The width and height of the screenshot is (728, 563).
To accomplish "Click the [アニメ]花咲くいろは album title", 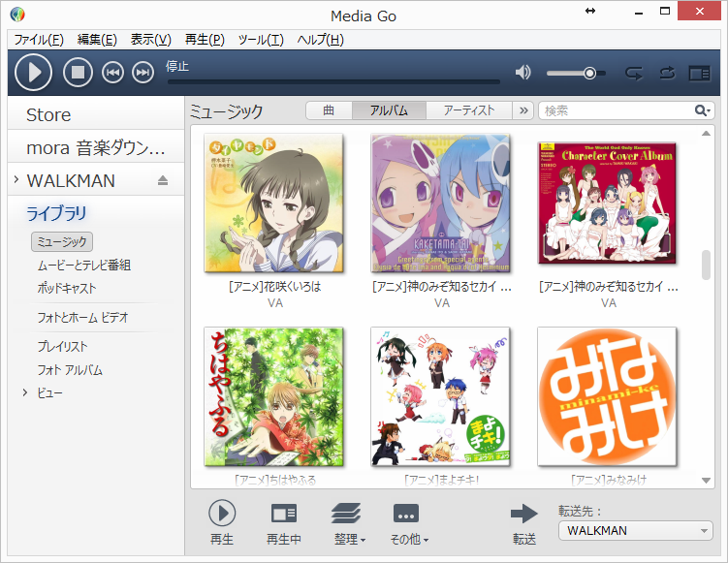I will [275, 287].
